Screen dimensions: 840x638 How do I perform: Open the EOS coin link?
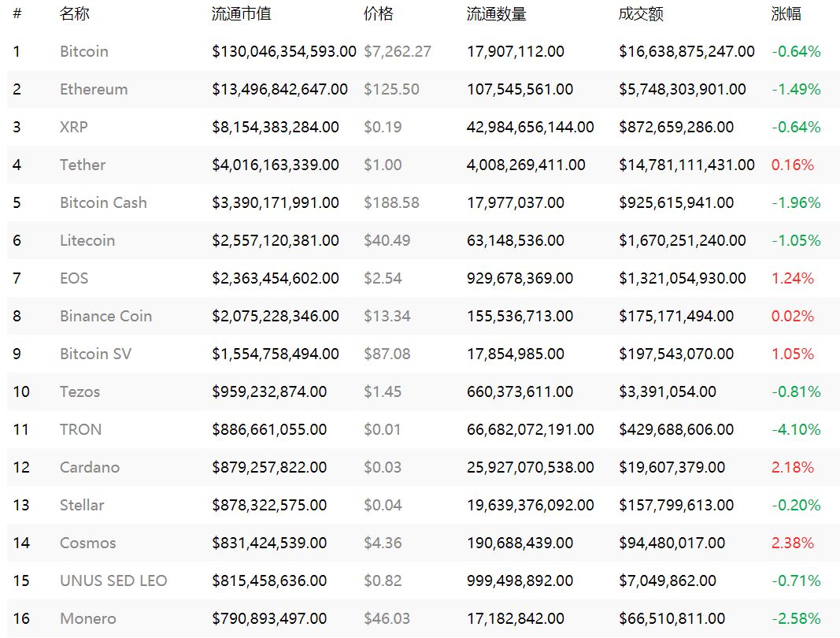(74, 278)
